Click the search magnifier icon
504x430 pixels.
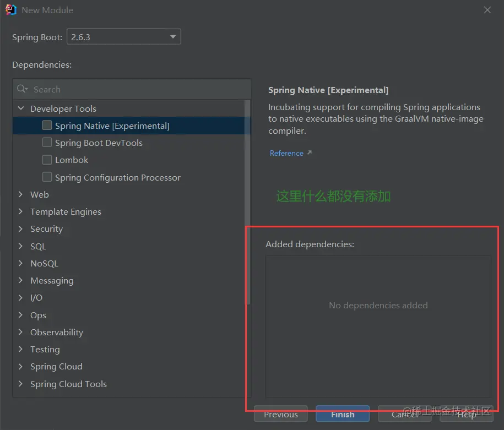pyautogui.click(x=22, y=89)
